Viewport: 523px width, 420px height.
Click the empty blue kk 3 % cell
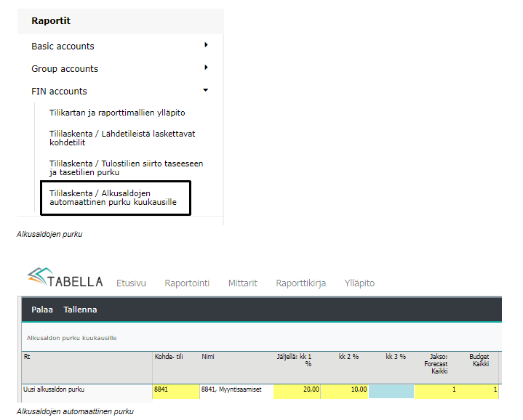pyautogui.click(x=391, y=390)
